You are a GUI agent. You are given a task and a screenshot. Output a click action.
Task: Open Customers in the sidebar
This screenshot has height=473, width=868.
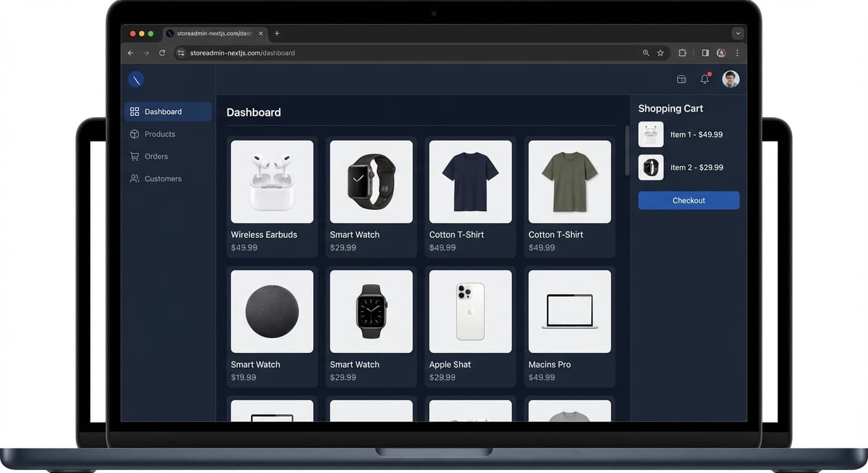(x=168, y=179)
